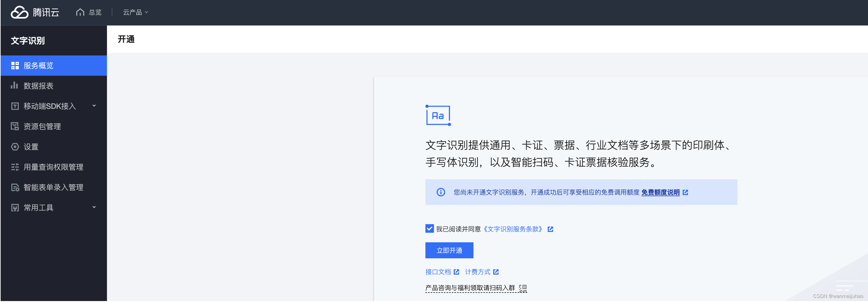The width and height of the screenshot is (868, 302).
Task: Click the home icon beside 总览
Action: (x=80, y=13)
